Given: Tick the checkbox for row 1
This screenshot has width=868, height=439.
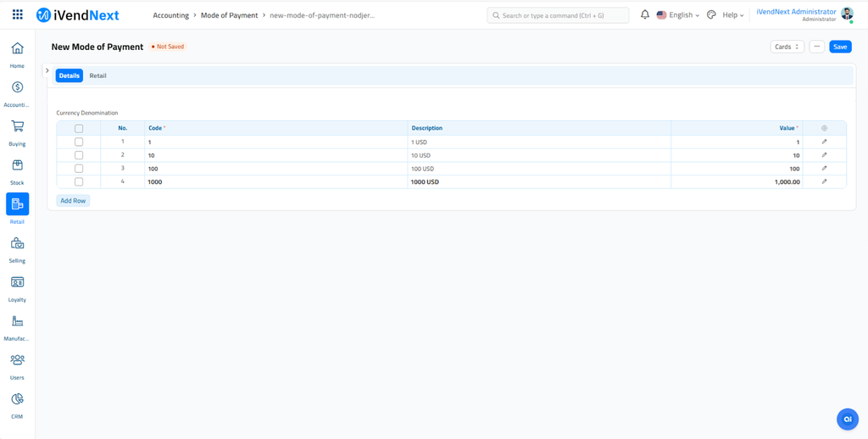Looking at the screenshot, I should tap(79, 142).
